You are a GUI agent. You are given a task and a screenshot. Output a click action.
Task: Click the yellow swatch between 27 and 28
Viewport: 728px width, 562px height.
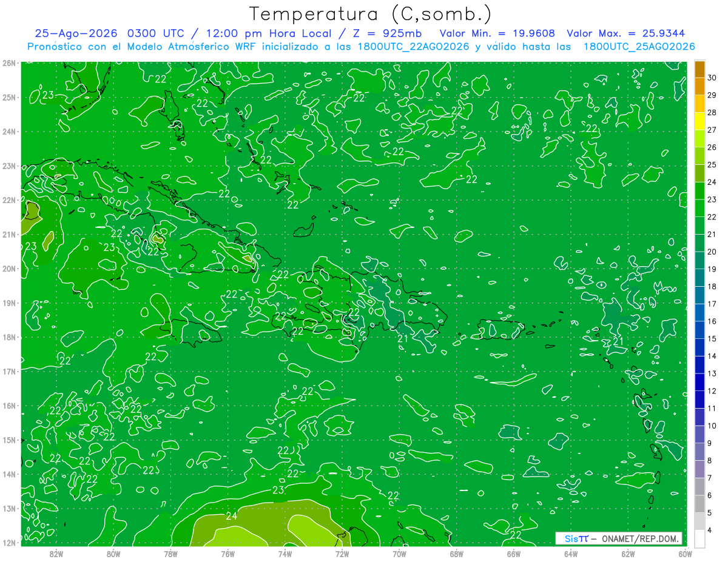[699, 121]
